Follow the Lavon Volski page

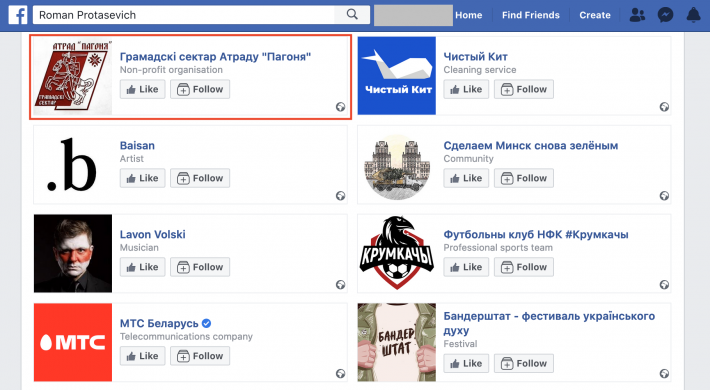click(x=200, y=267)
